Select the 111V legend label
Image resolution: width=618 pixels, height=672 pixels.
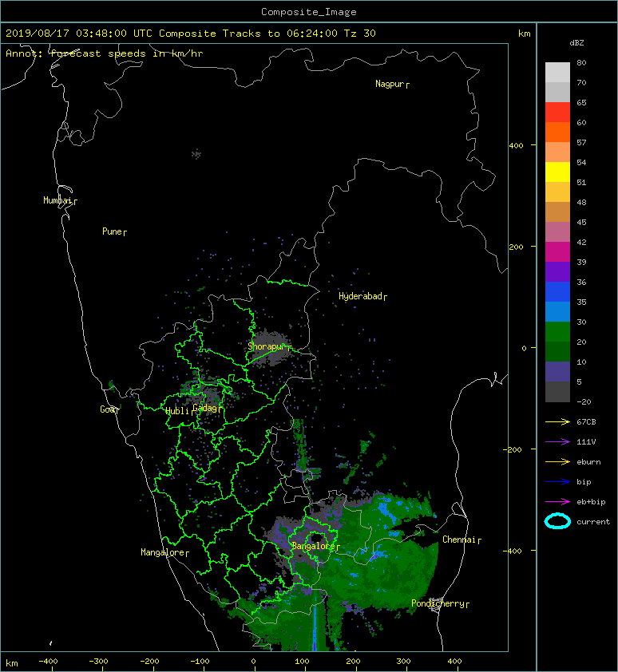click(586, 442)
